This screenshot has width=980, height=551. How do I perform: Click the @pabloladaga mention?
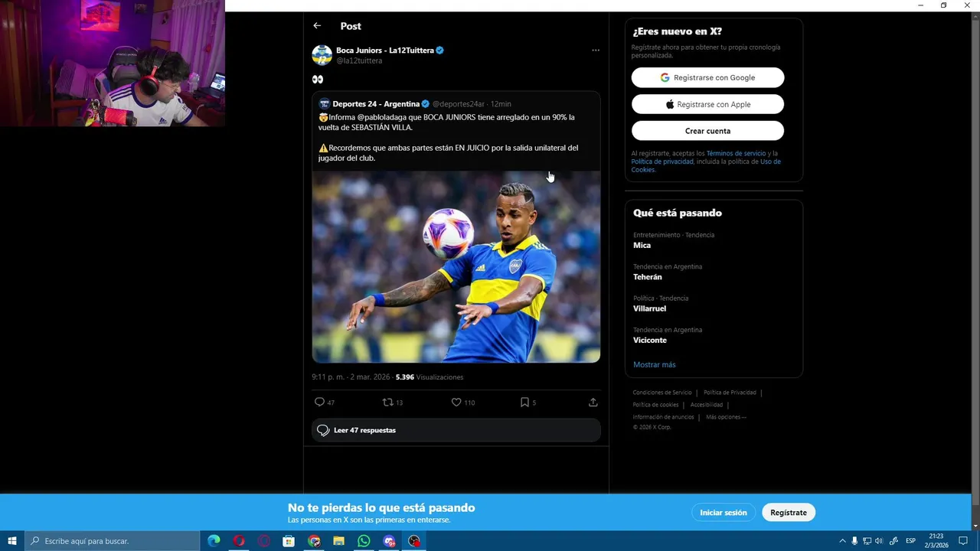tap(382, 117)
